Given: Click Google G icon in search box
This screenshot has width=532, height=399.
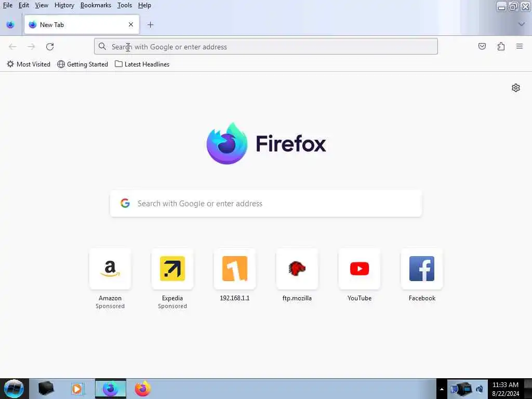Looking at the screenshot, I should pyautogui.click(x=125, y=203).
